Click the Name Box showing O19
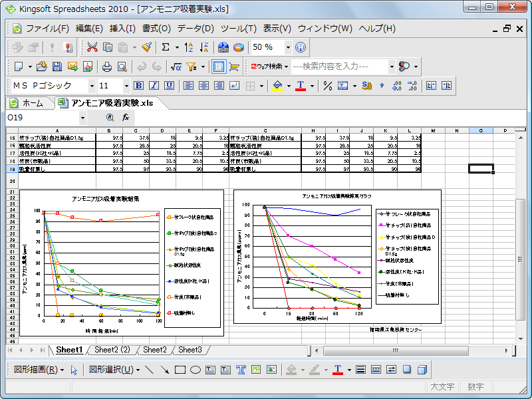 43,118
